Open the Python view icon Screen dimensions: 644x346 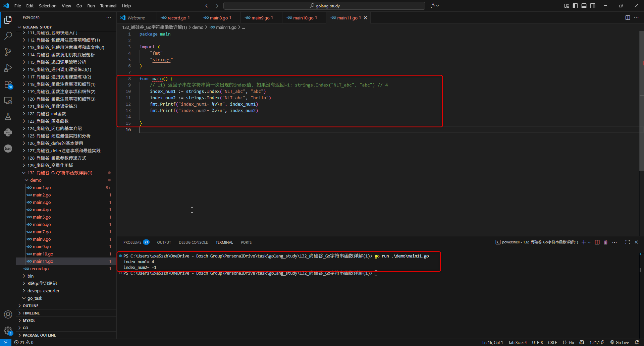coord(8,132)
